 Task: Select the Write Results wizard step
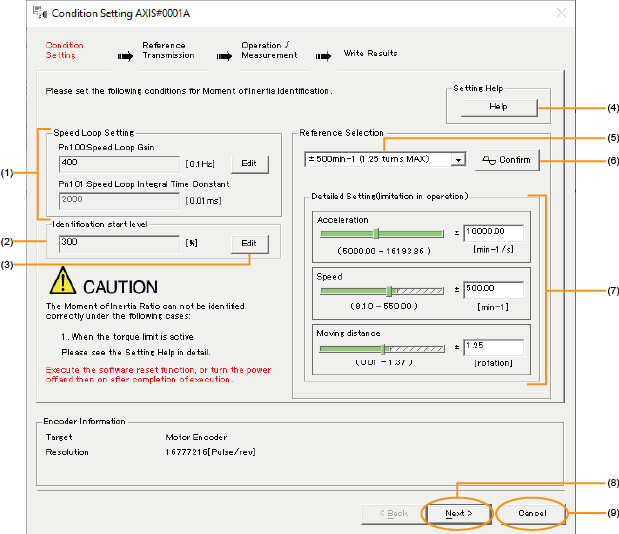(x=370, y=53)
